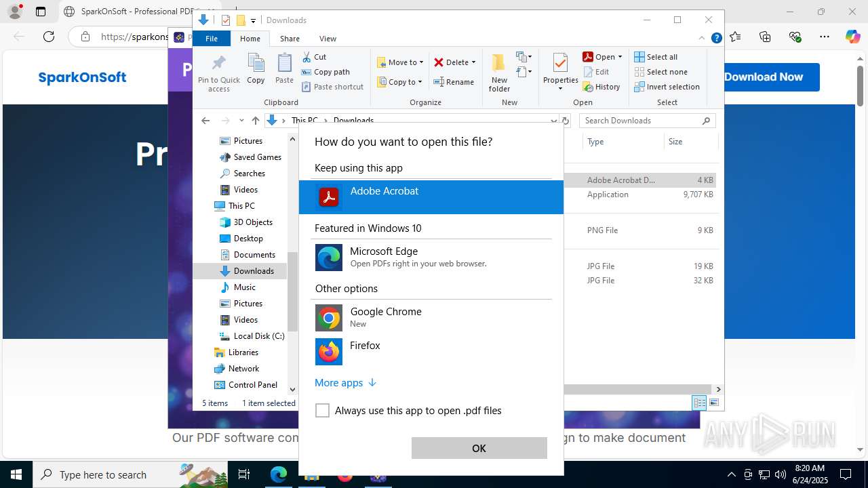Click Invert selection in the ribbon
Screen dimensions: 868x488
click(667, 87)
